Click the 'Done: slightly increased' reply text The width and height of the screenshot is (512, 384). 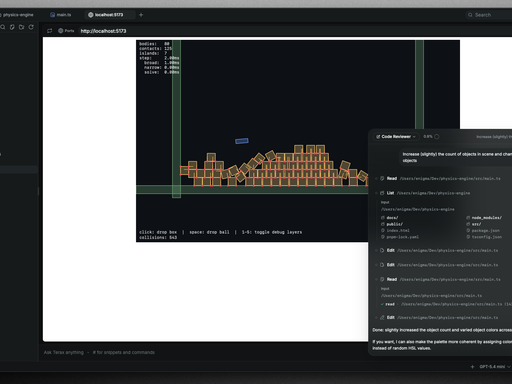tap(442, 330)
